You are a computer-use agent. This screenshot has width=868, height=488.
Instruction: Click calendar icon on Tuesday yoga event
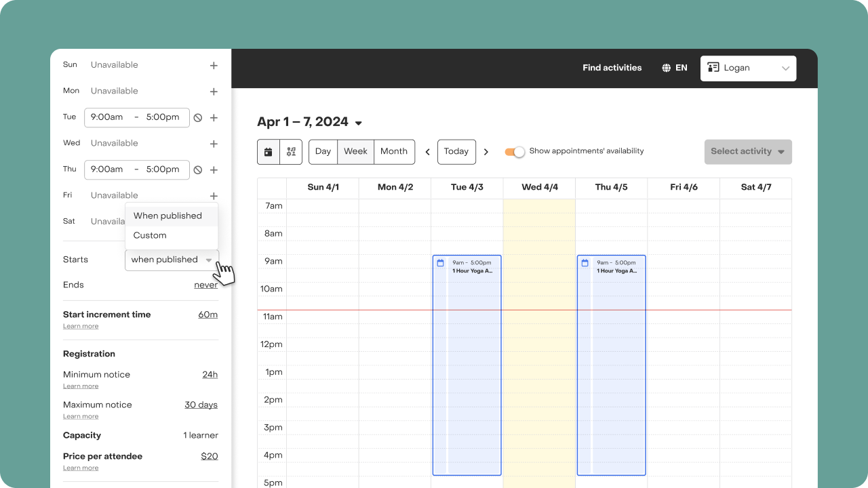click(440, 263)
